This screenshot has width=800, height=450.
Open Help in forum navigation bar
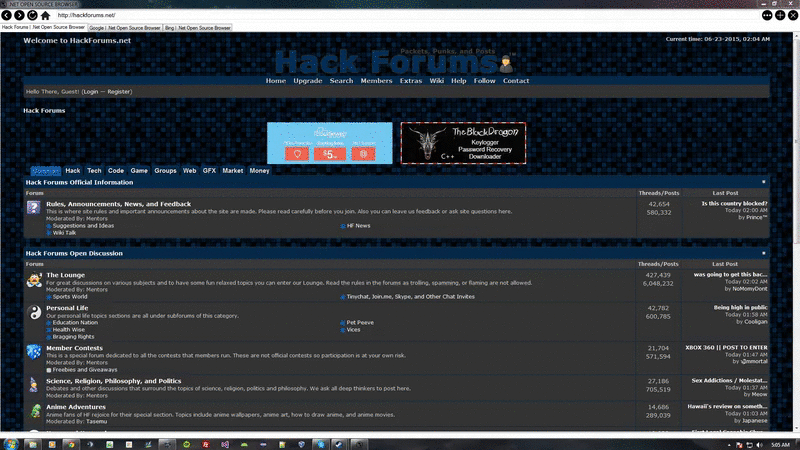click(459, 81)
